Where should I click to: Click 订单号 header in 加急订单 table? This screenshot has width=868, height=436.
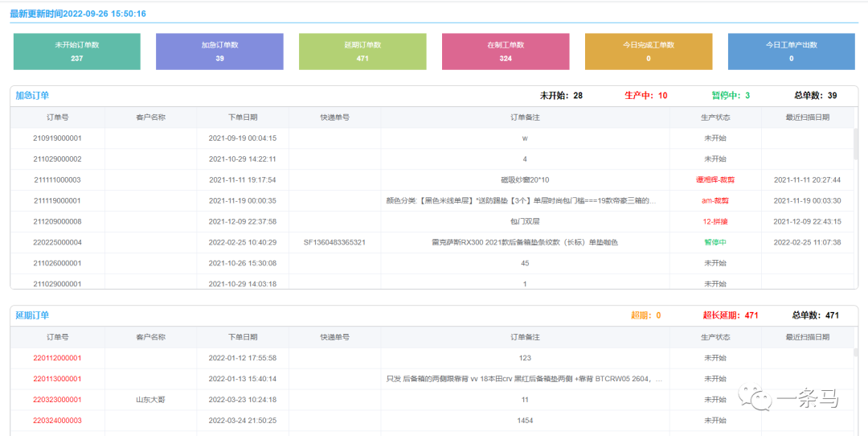(x=58, y=117)
